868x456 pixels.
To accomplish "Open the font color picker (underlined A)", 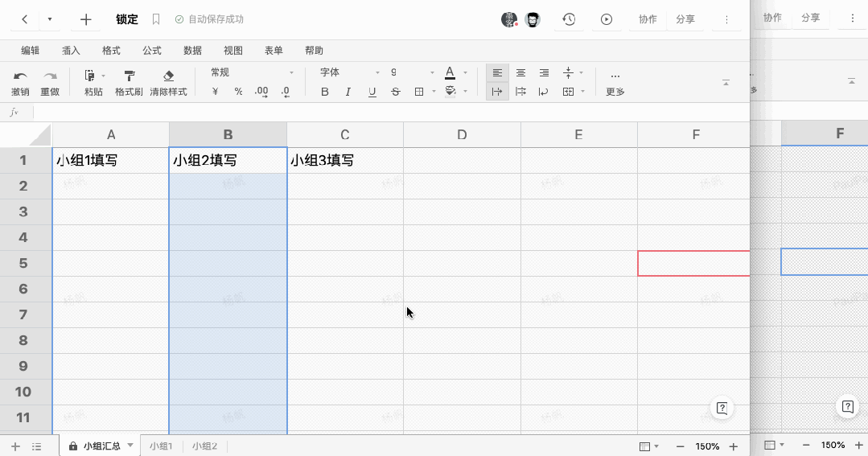I will (x=450, y=72).
